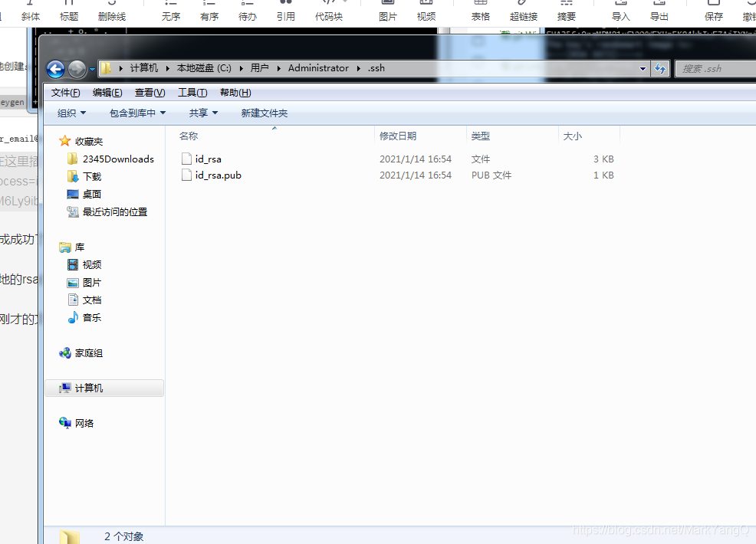Open the 帮助(H) menu
The height and width of the screenshot is (544, 756).
click(235, 93)
